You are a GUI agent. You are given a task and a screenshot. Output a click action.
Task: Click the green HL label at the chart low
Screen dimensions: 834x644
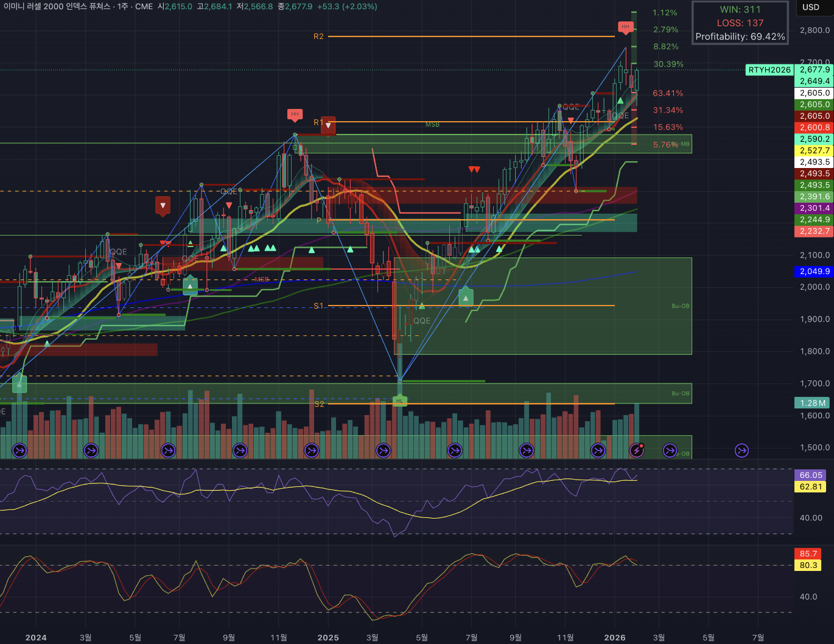click(399, 401)
